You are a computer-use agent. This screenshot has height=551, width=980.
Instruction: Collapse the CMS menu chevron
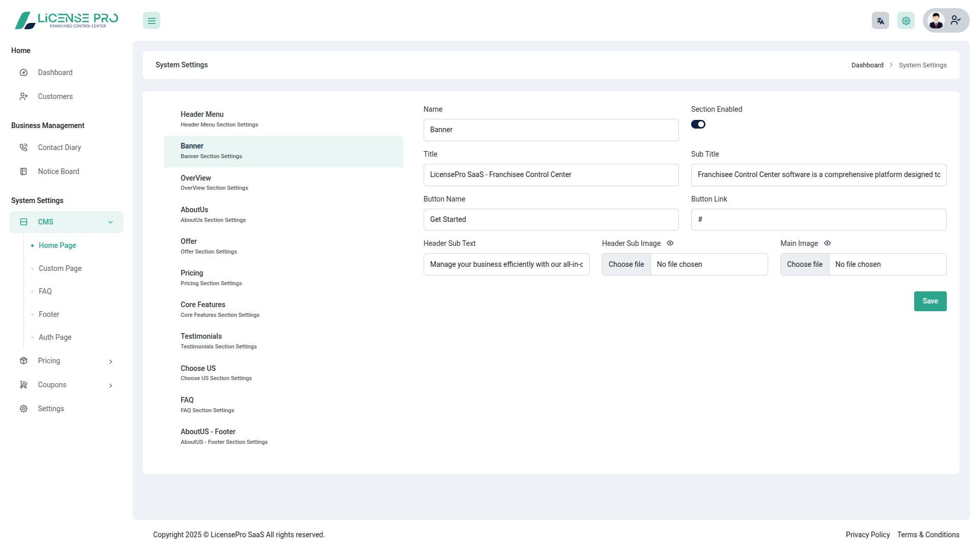tap(110, 222)
